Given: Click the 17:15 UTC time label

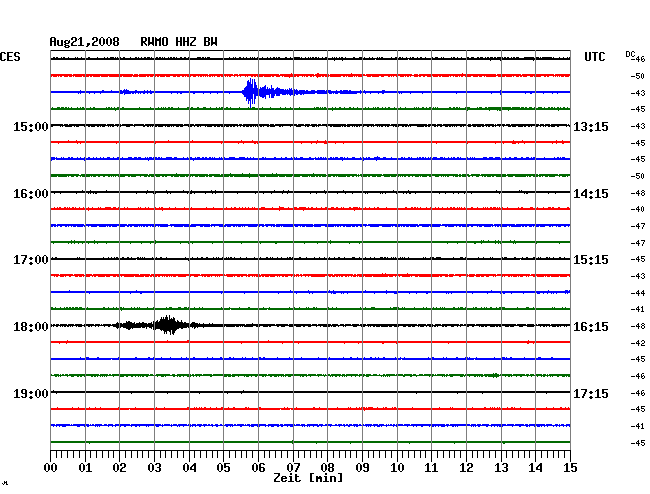Looking at the screenshot, I should (591, 393).
